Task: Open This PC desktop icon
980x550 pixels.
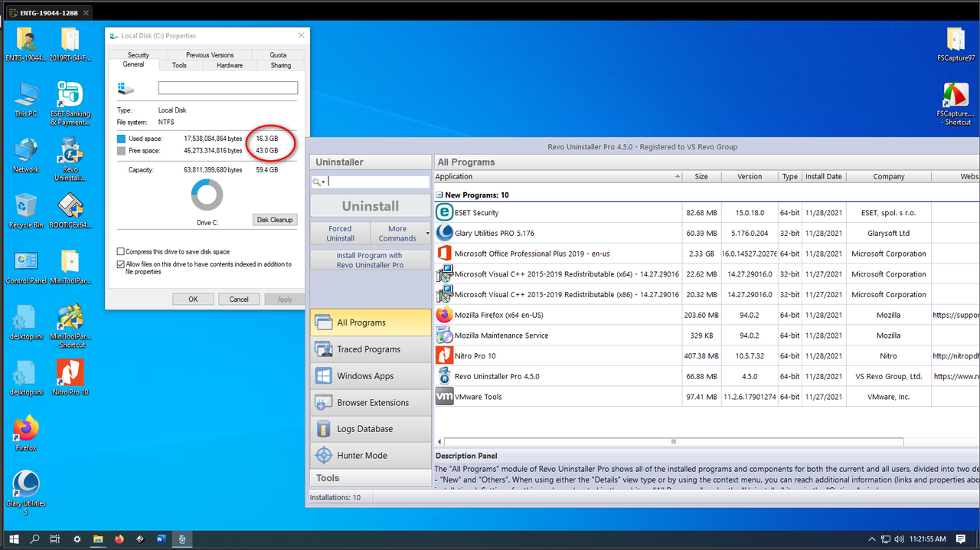Action: (26, 100)
